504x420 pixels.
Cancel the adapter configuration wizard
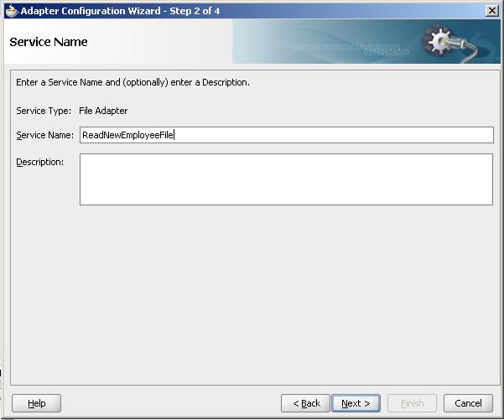(468, 403)
